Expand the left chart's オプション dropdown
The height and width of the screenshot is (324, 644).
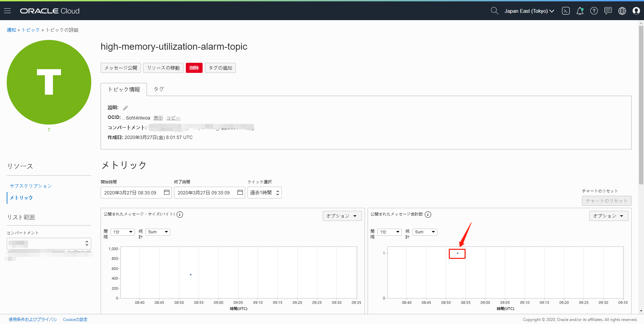point(342,216)
